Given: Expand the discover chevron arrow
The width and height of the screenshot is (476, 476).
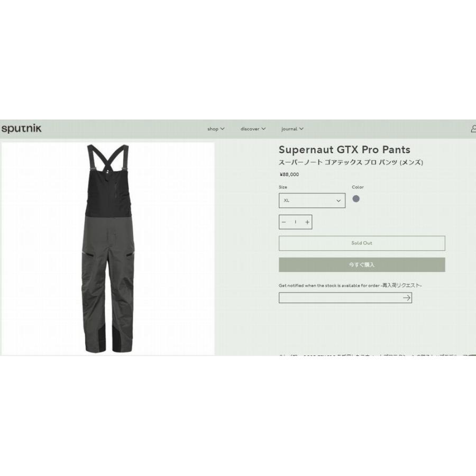Looking at the screenshot, I should (263, 129).
